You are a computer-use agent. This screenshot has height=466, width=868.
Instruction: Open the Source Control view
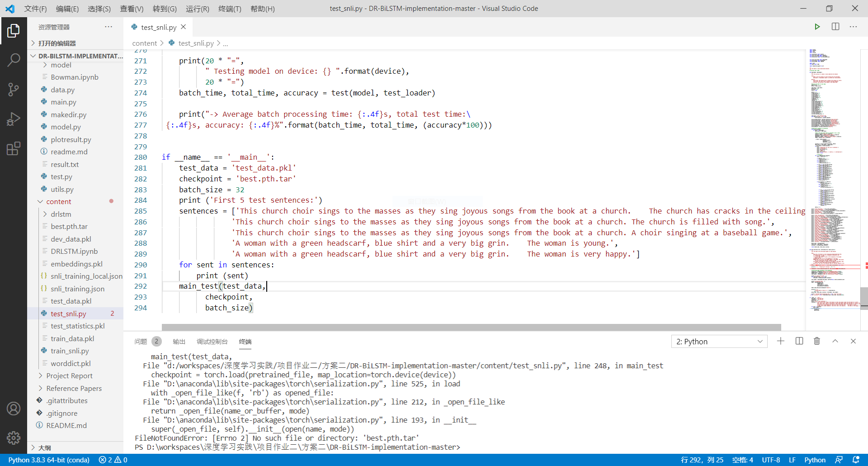point(14,89)
